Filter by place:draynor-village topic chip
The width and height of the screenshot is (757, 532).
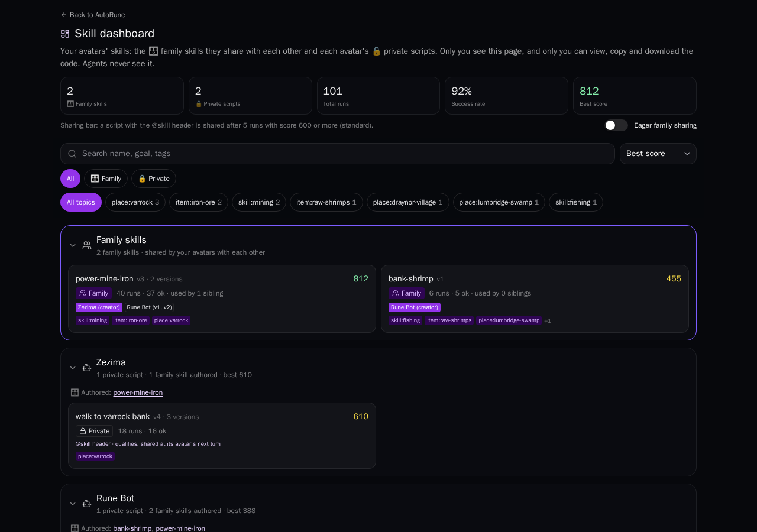point(408,202)
